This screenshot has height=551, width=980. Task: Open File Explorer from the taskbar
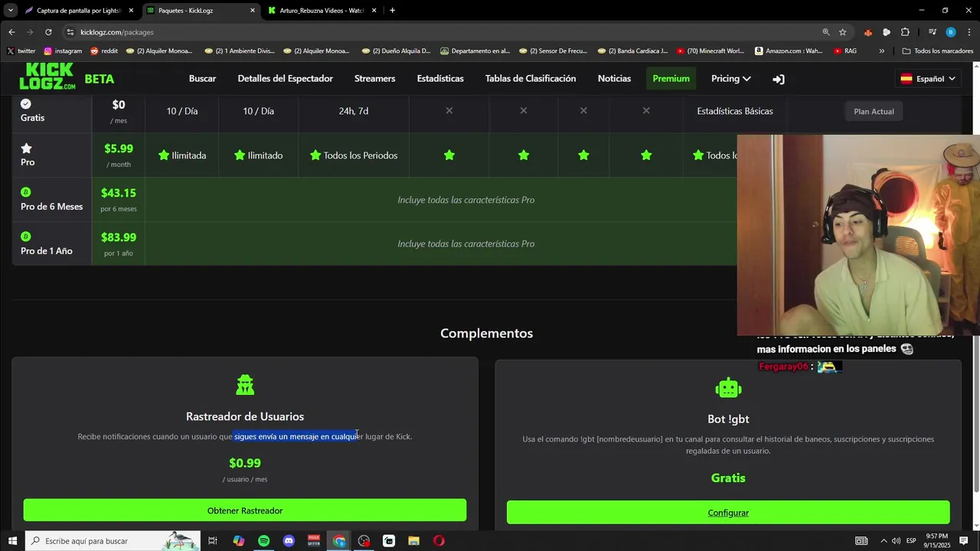tap(413, 541)
